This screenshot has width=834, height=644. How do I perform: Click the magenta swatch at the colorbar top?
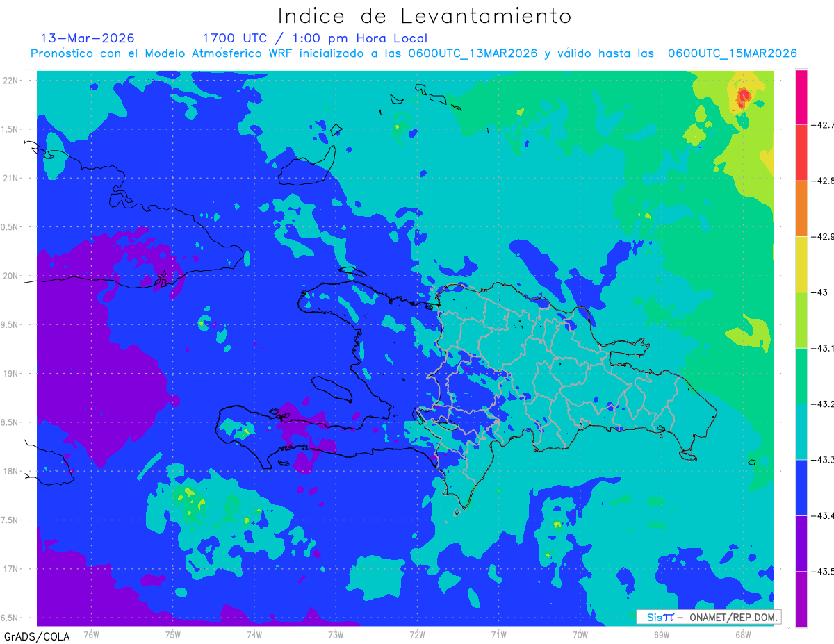pyautogui.click(x=801, y=97)
